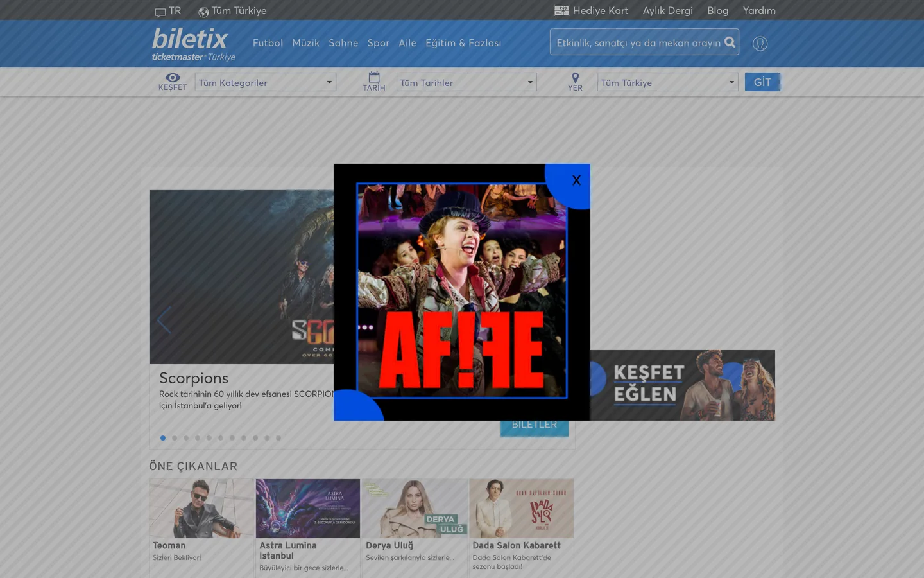Click the ÖNE ÇIKANLAR heading

[x=193, y=466]
